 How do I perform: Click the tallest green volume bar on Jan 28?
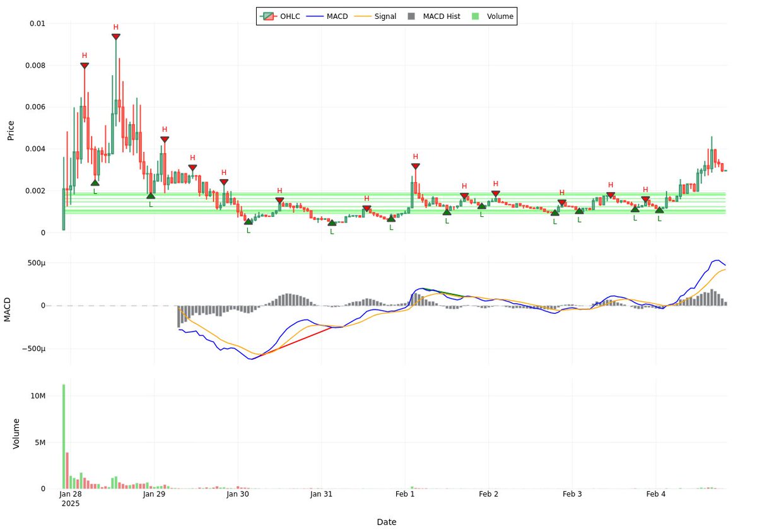[x=64, y=436]
